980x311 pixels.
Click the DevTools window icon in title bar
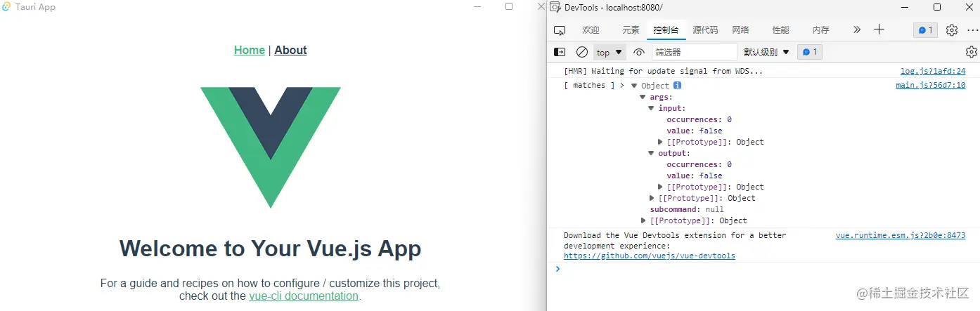(555, 7)
